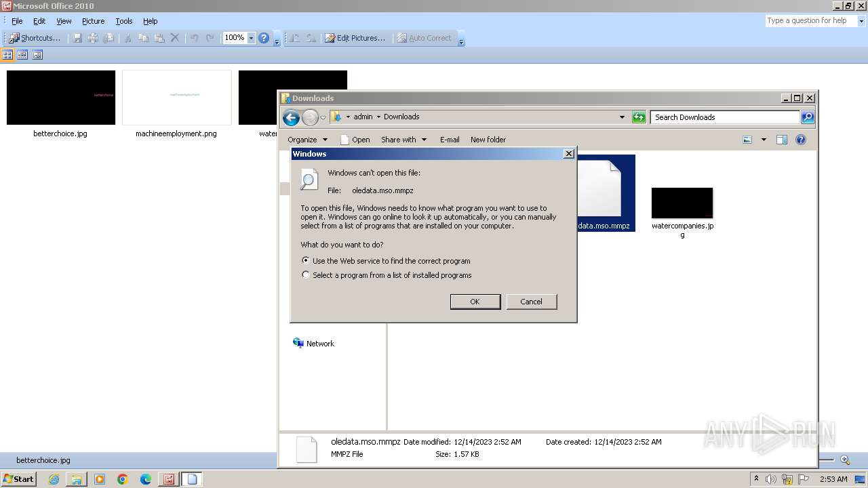Select the machineemployment.png thumbnail
The image size is (868, 488).
(176, 98)
